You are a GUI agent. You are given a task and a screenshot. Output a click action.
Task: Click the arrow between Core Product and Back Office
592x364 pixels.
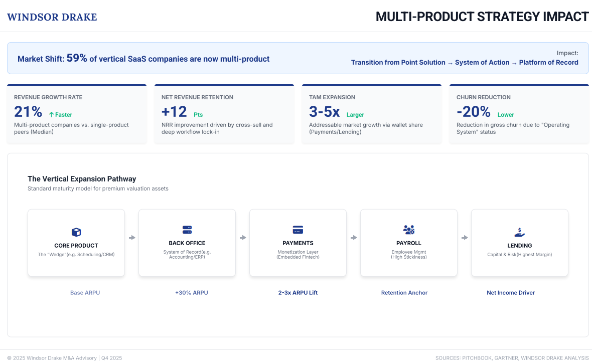point(131,238)
